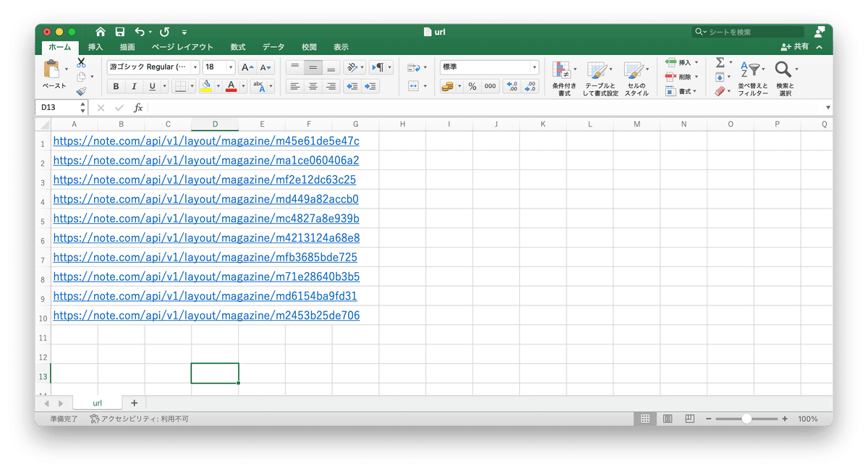Toggle align text right
The image size is (868, 472).
click(331, 86)
